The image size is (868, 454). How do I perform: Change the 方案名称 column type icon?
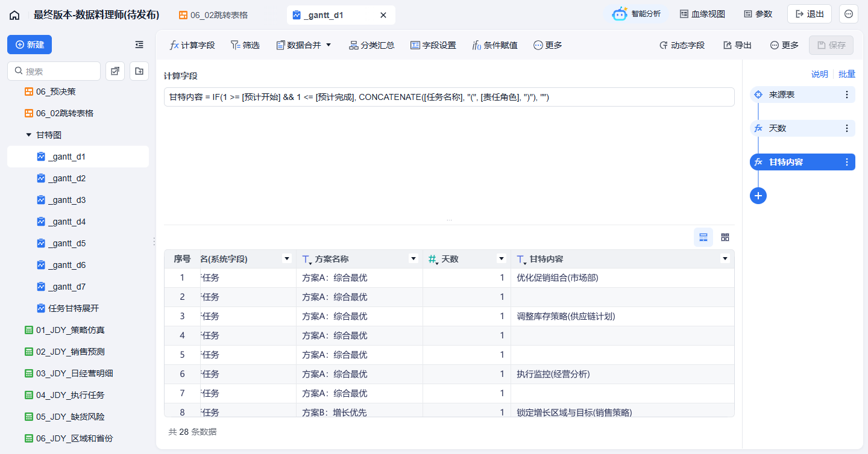pos(307,260)
